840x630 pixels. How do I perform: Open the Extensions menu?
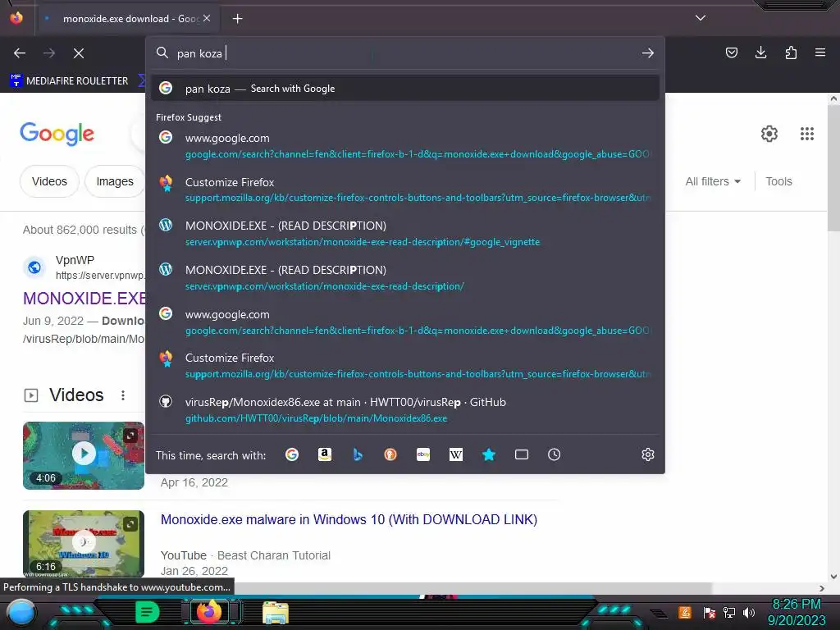point(791,52)
